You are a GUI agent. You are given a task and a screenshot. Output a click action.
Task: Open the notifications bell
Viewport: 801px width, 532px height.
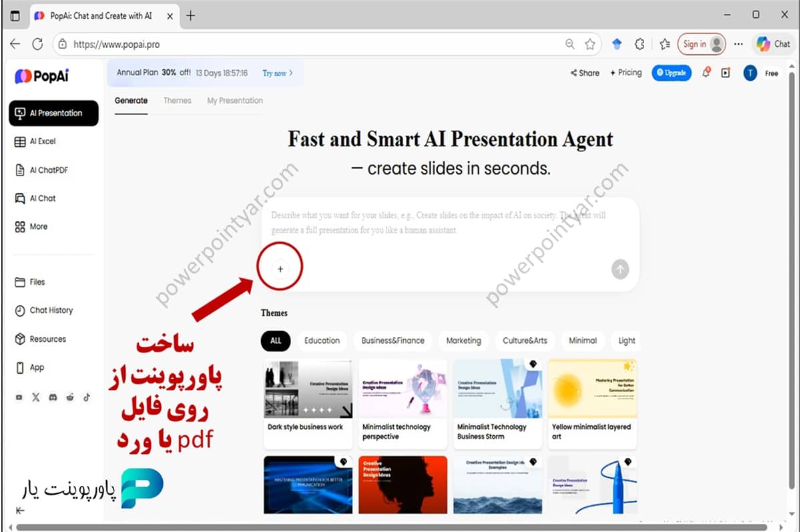click(706, 72)
